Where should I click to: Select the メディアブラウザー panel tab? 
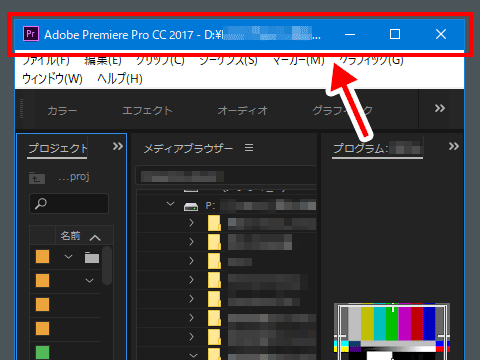188,148
